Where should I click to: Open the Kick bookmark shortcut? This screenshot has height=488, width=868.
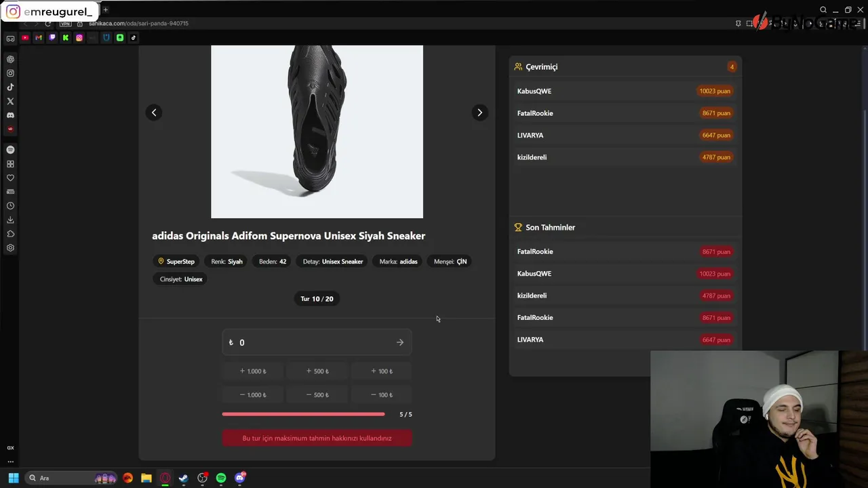pyautogui.click(x=66, y=38)
